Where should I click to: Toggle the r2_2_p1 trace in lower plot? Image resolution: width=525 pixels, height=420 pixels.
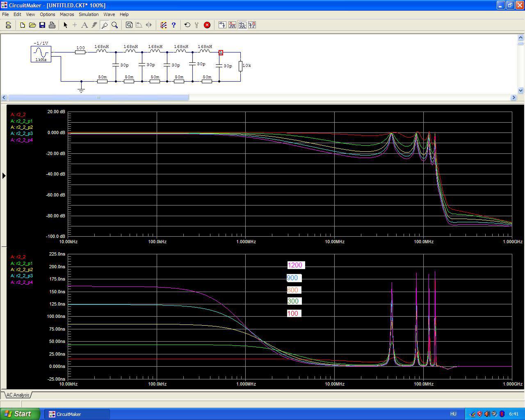pyautogui.click(x=22, y=263)
